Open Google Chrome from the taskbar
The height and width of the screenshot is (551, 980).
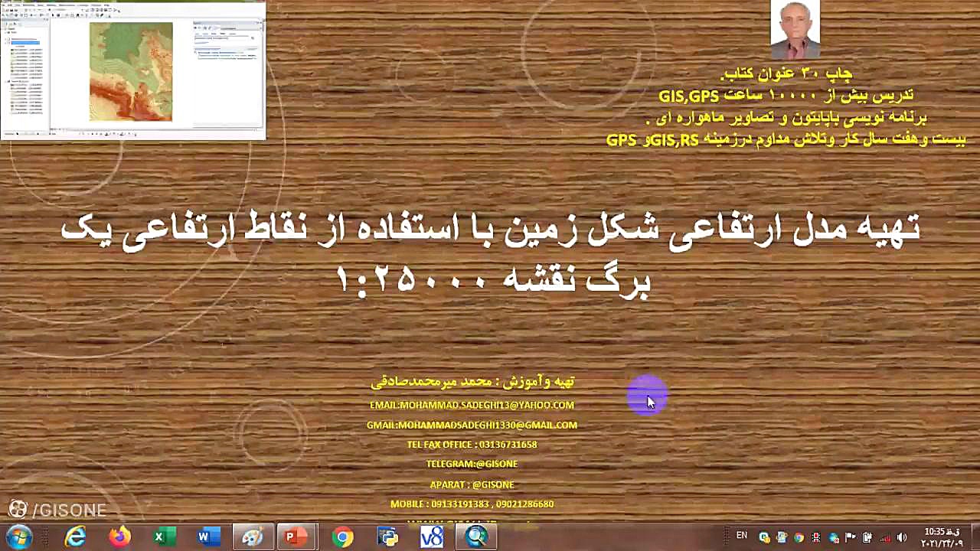click(343, 537)
